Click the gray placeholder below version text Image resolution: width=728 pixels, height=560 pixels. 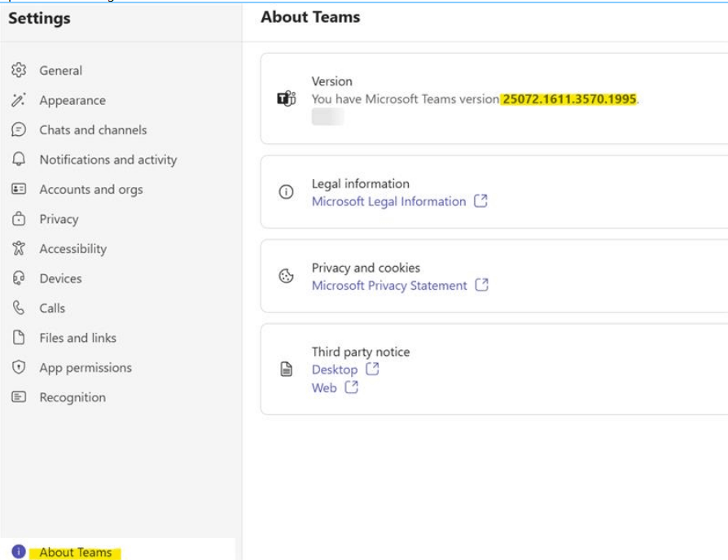pyautogui.click(x=328, y=116)
